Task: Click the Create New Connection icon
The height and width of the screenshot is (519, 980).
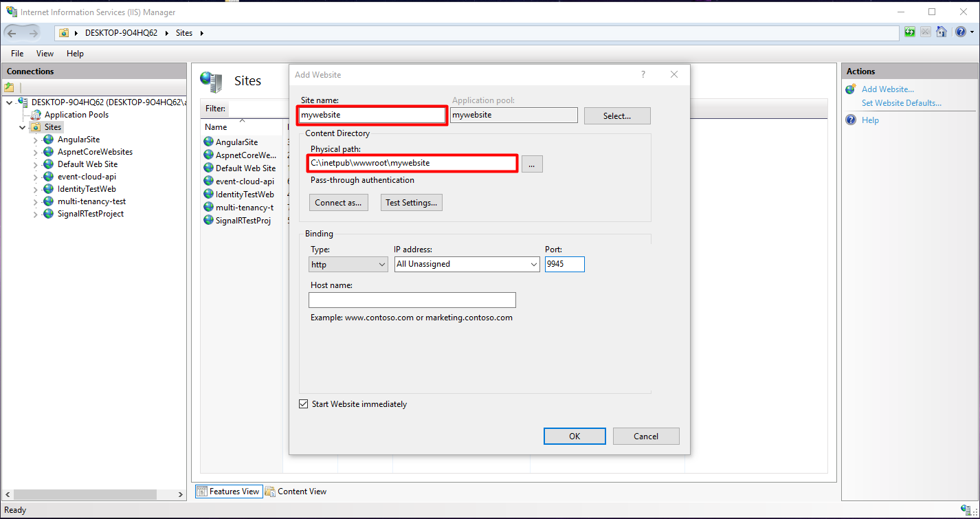Action: click(9, 87)
